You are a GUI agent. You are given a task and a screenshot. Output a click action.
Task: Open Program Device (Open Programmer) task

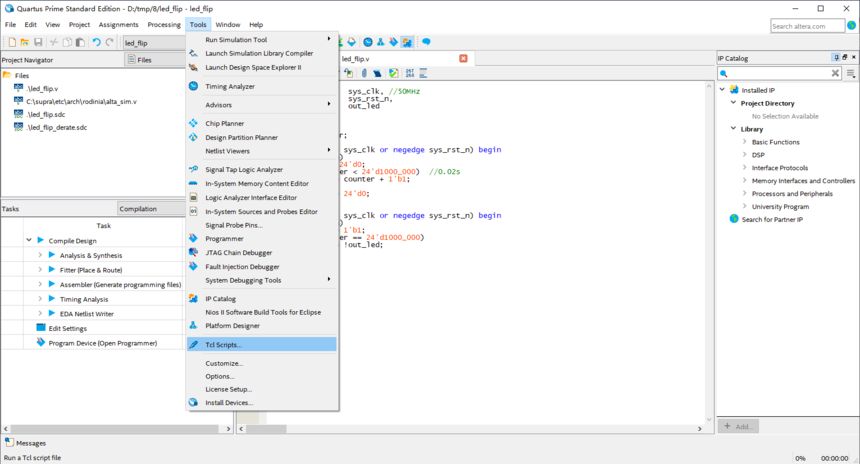[103, 343]
